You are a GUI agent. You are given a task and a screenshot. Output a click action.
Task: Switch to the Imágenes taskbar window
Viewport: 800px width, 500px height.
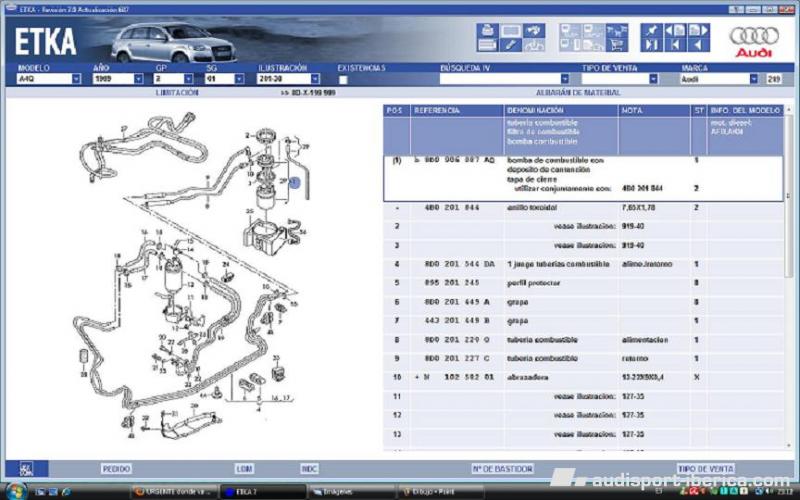(x=352, y=492)
